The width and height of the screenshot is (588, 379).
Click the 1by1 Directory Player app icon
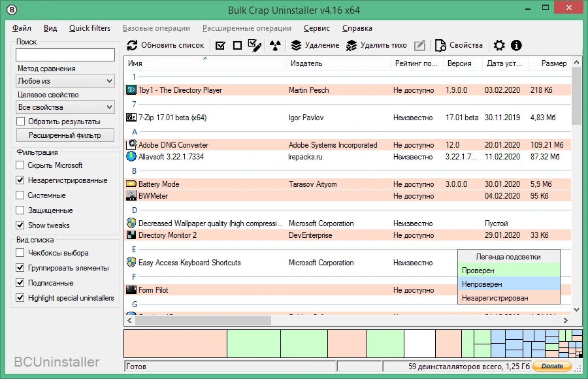[x=131, y=90]
